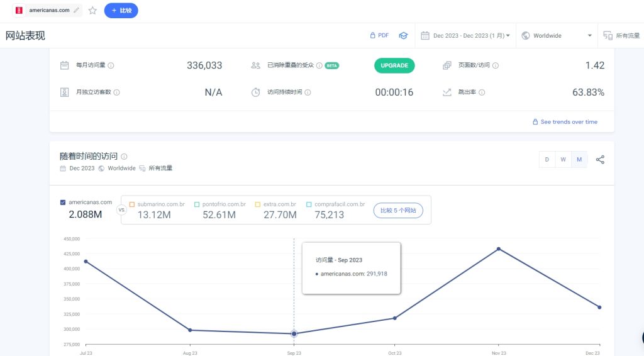Switch chart to daily D view
The width and height of the screenshot is (644, 356).
pyautogui.click(x=547, y=159)
